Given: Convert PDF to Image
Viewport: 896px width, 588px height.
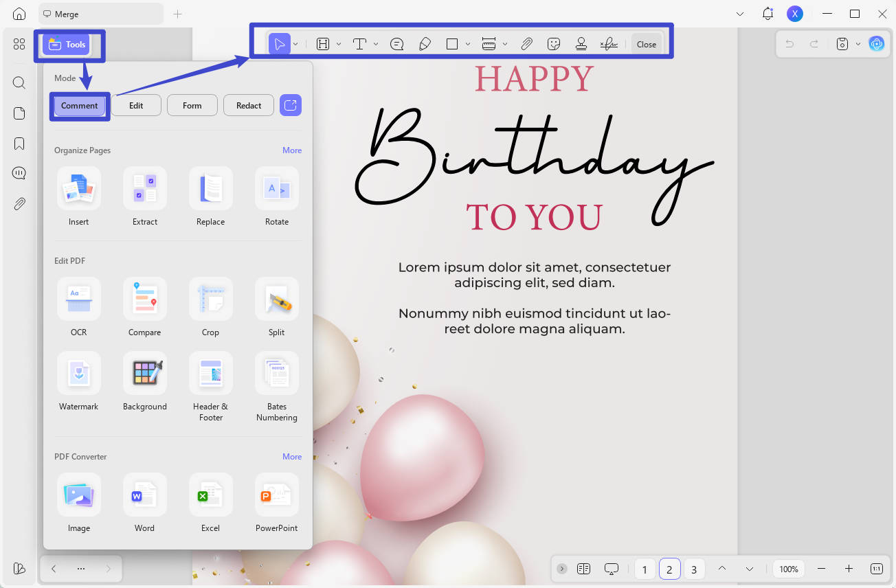Looking at the screenshot, I should pos(79,503).
